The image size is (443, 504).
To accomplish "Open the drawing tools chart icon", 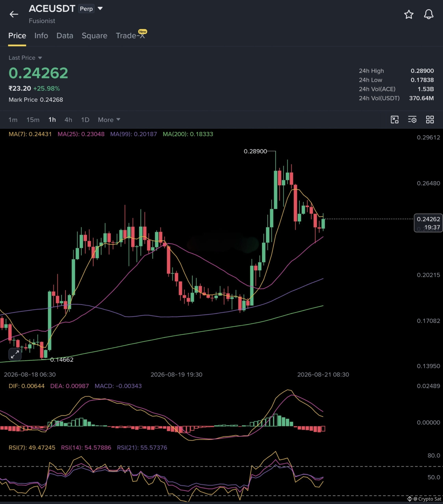I will click(x=395, y=120).
